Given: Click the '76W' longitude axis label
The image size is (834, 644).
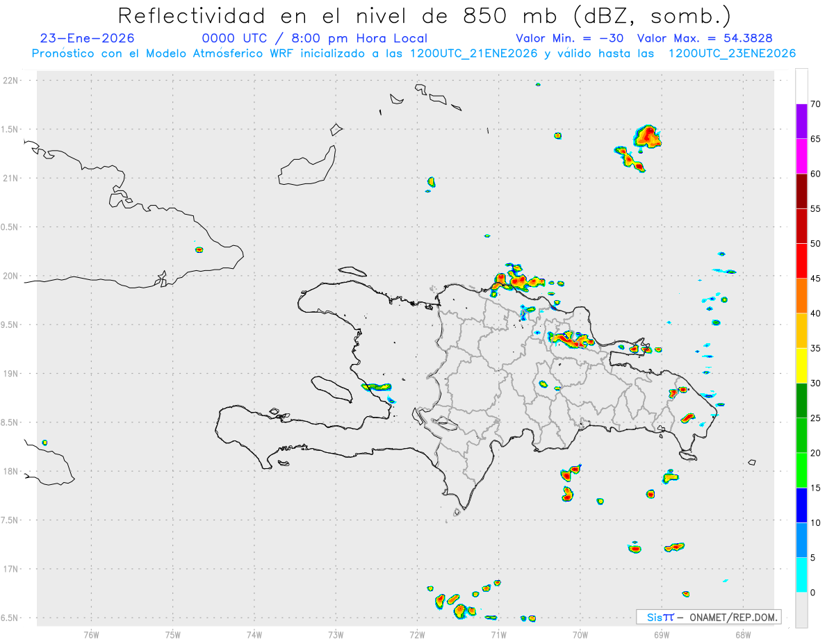Looking at the screenshot, I should pos(91,634).
